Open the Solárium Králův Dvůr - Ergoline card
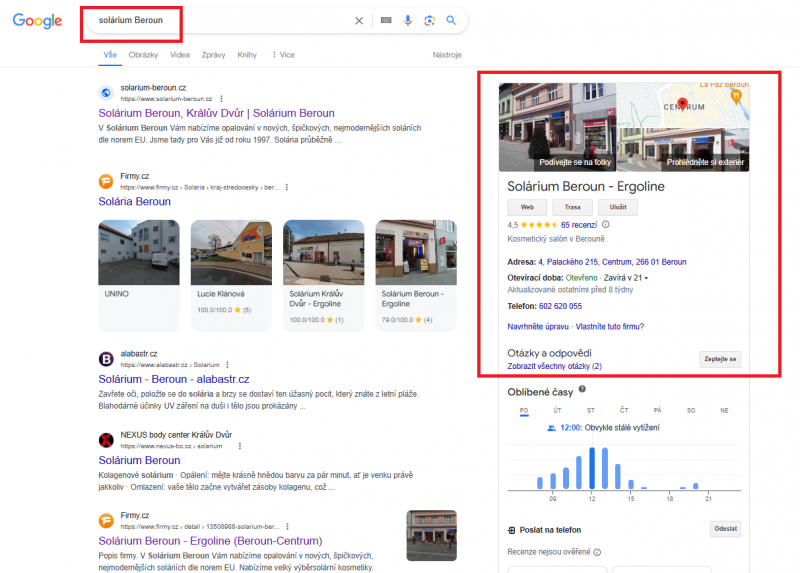The height and width of the screenshot is (573, 800). click(323, 276)
